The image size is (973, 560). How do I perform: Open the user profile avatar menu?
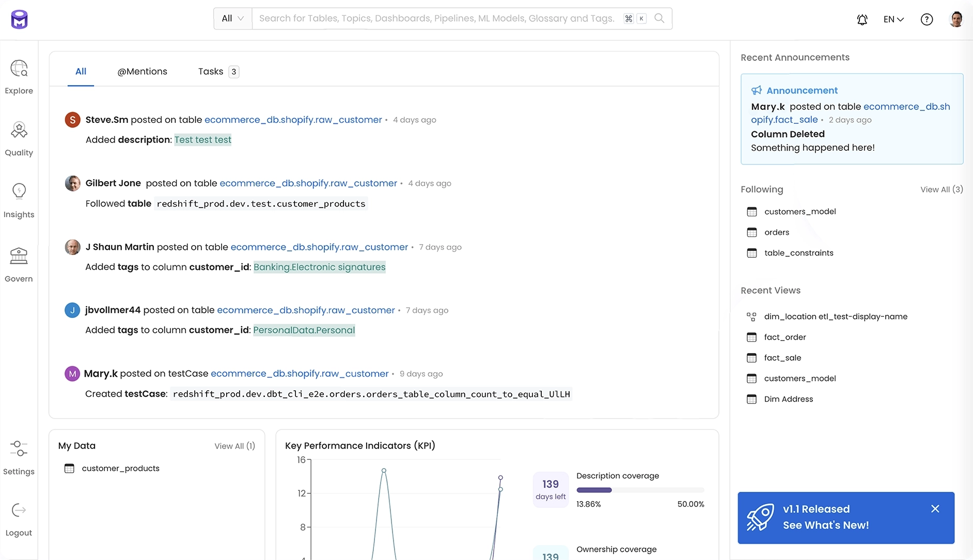click(956, 19)
